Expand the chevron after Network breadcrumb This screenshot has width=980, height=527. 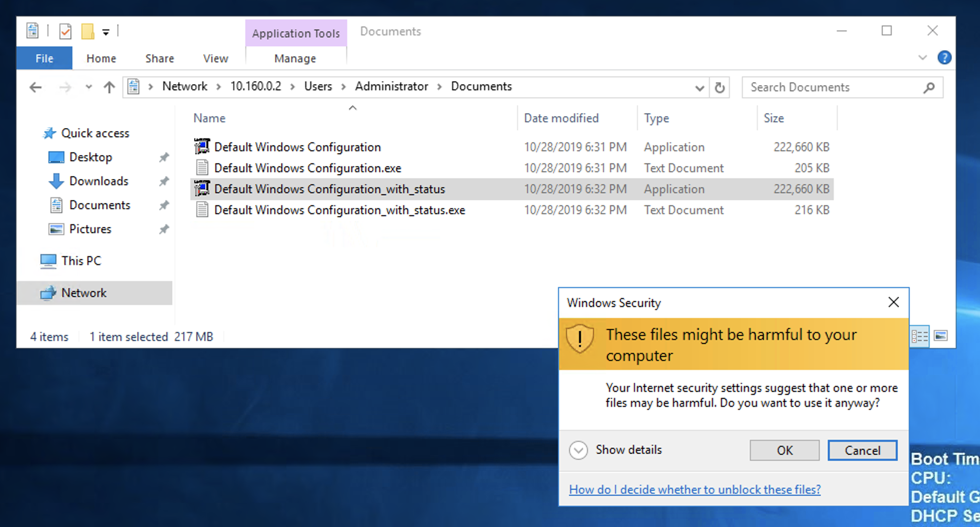pos(219,87)
